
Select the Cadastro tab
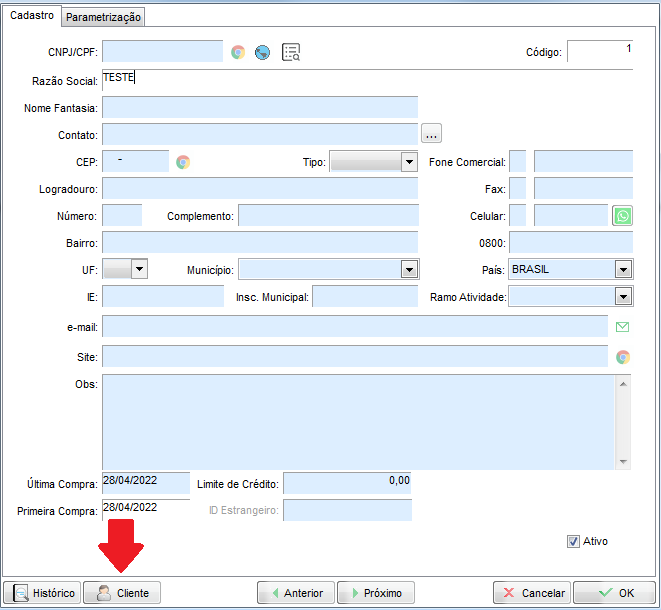tap(31, 16)
